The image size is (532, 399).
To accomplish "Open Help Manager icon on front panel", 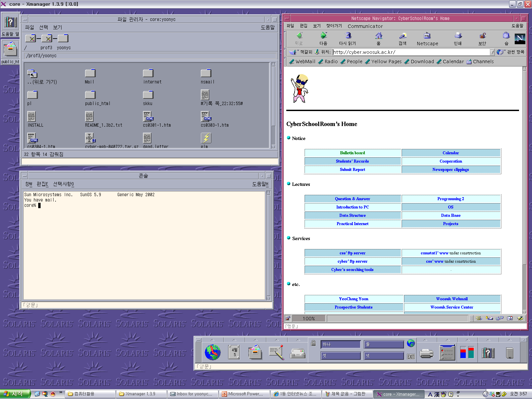I will pos(488,353).
